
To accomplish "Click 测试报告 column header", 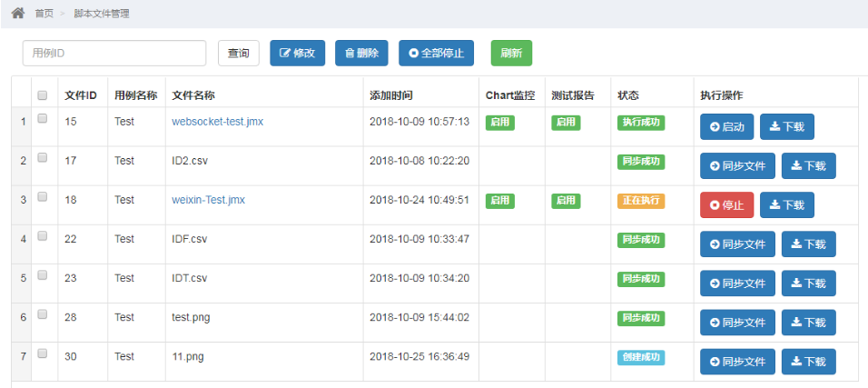I will coord(572,95).
